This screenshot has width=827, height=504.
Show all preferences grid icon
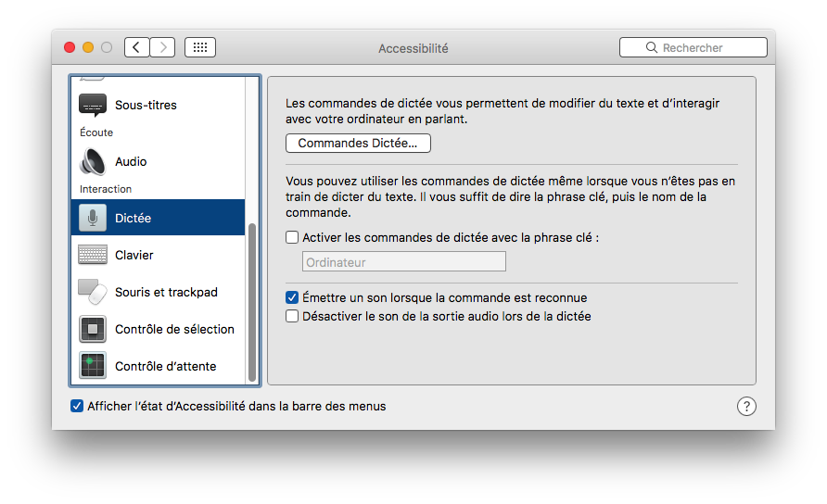200,47
